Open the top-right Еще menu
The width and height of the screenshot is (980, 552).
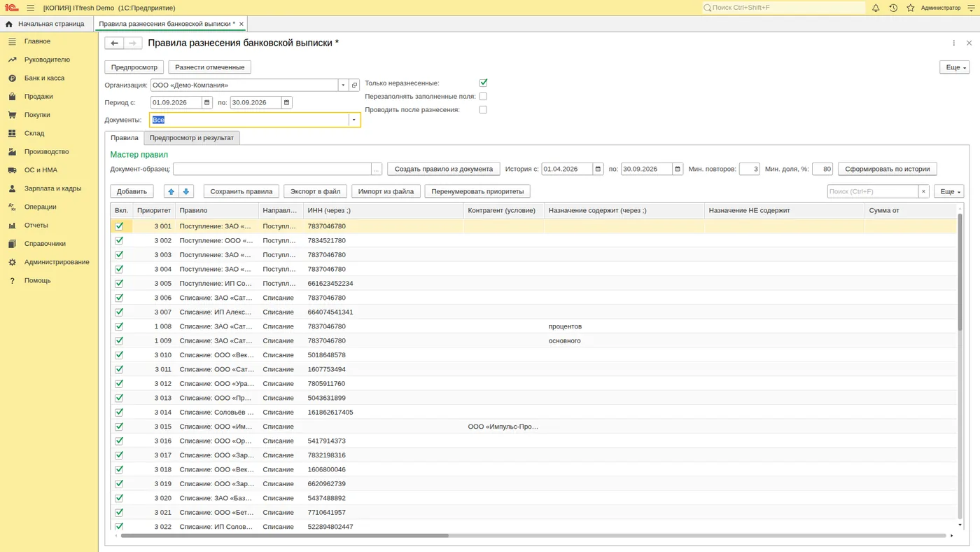pyautogui.click(x=954, y=67)
